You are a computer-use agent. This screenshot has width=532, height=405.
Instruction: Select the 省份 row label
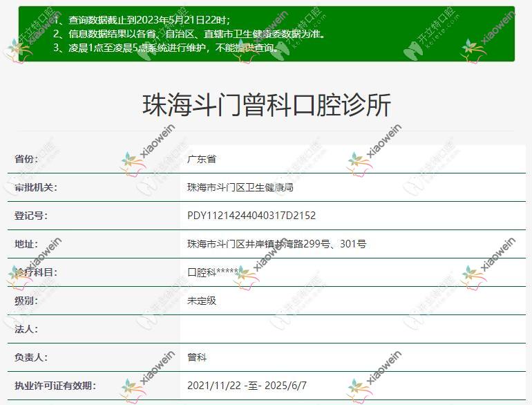pos(26,159)
